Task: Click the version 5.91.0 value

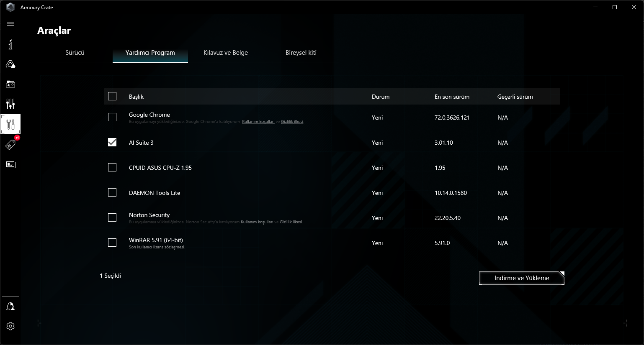Action: tap(442, 243)
